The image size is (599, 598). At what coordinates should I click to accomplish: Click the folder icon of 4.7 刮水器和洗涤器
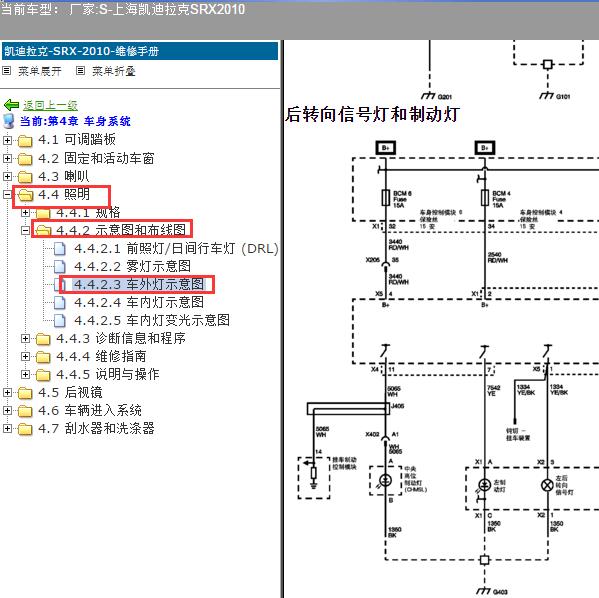[25, 429]
